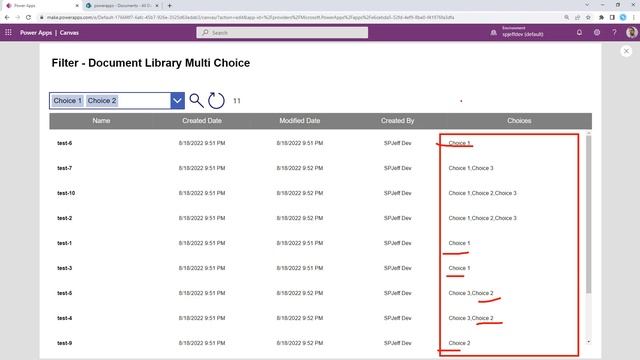Select the test-2 row name

pos(64,218)
